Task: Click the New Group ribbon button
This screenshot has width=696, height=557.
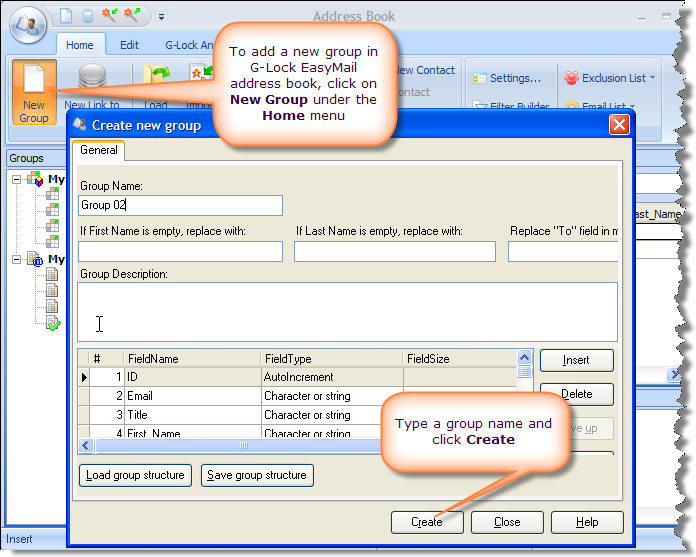Action: tap(34, 92)
